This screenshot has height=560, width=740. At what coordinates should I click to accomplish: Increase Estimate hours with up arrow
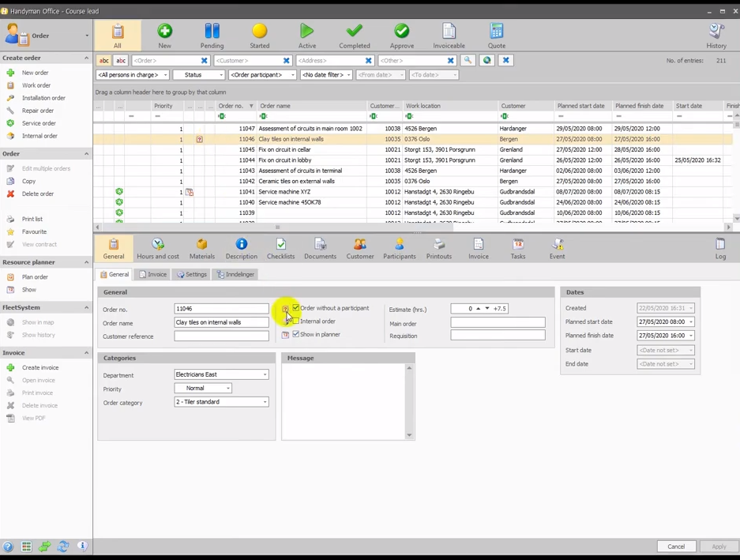[478, 308]
